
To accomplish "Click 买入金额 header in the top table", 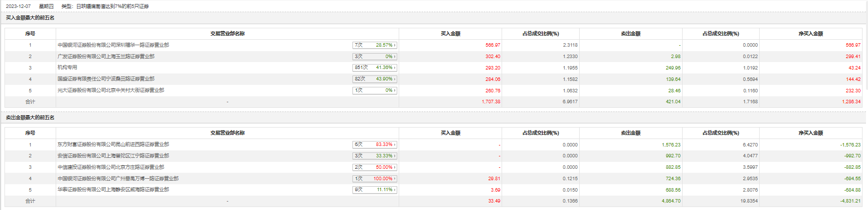I will [450, 34].
